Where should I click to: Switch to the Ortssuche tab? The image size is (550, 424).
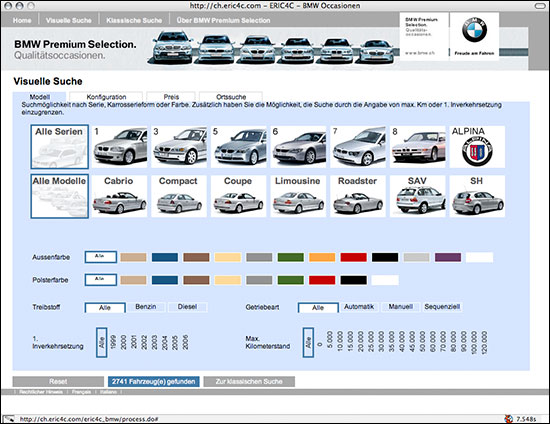point(231,97)
